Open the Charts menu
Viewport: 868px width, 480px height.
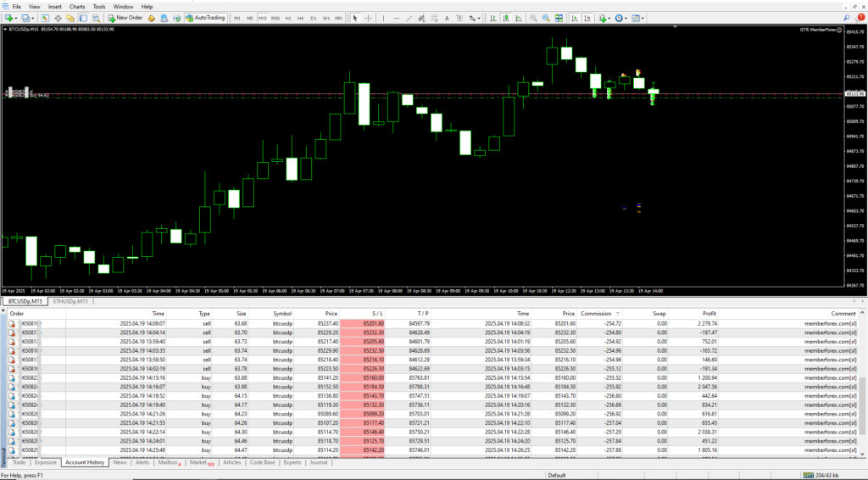point(77,6)
